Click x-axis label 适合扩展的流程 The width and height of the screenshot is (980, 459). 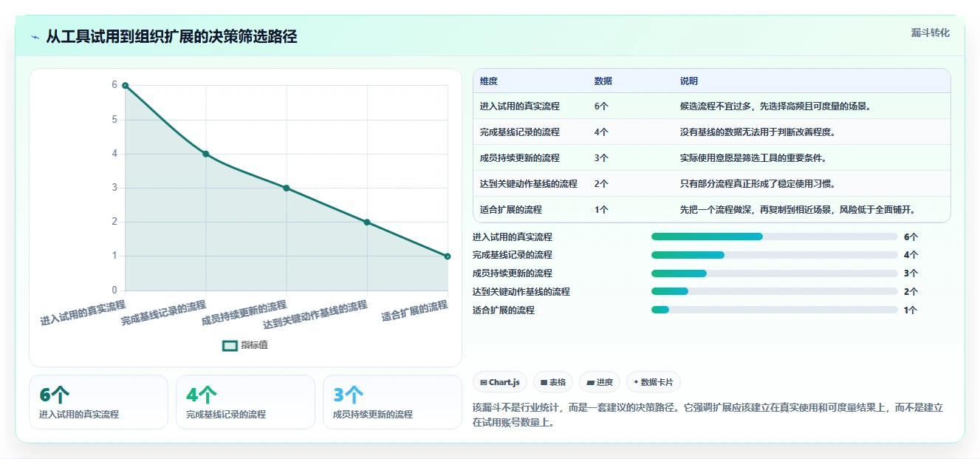click(x=415, y=311)
